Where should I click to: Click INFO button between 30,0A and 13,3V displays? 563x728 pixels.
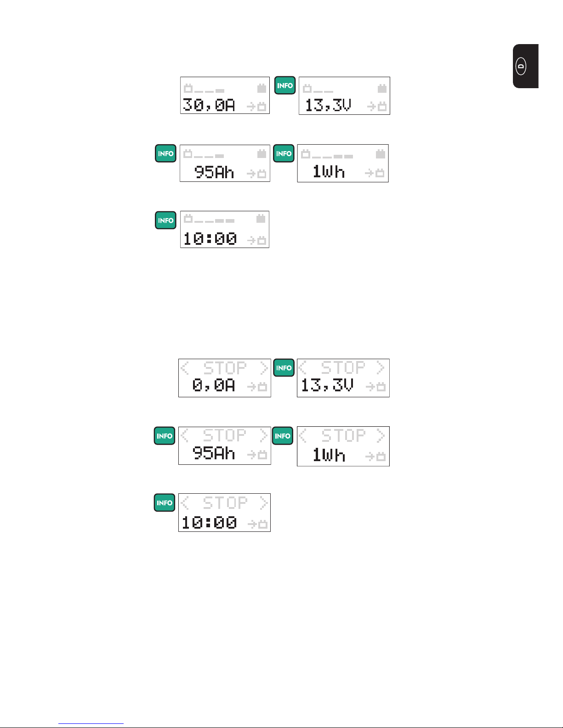click(x=285, y=85)
